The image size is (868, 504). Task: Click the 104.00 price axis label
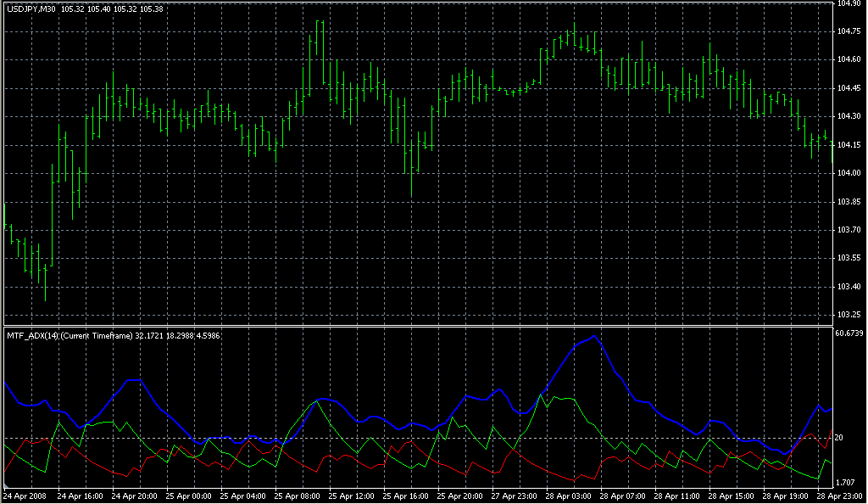[849, 173]
